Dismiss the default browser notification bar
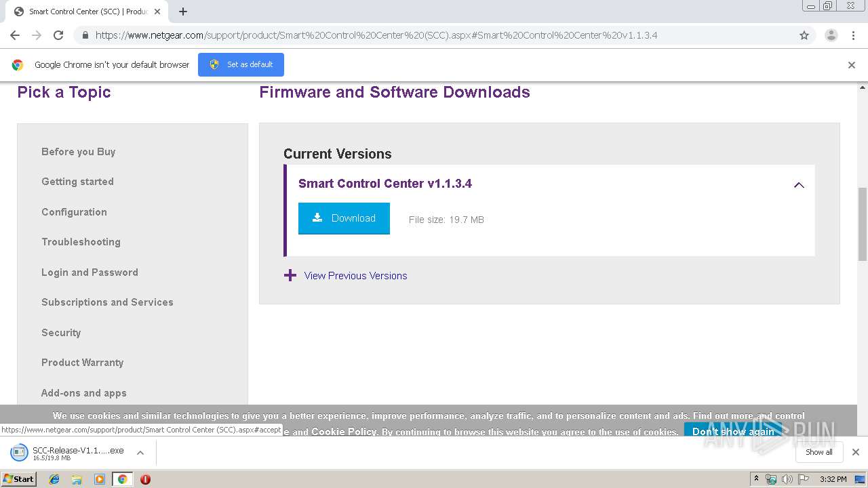 (x=852, y=65)
